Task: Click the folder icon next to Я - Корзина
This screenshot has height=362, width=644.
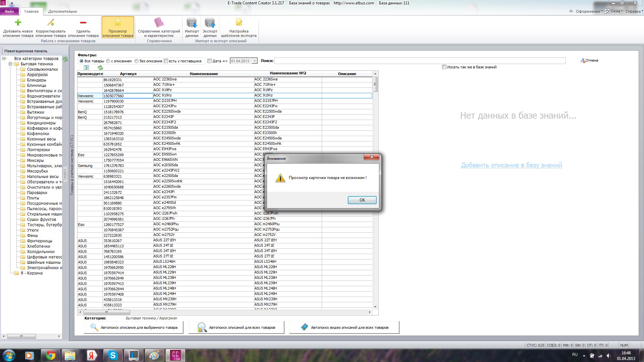Action: coord(16,273)
